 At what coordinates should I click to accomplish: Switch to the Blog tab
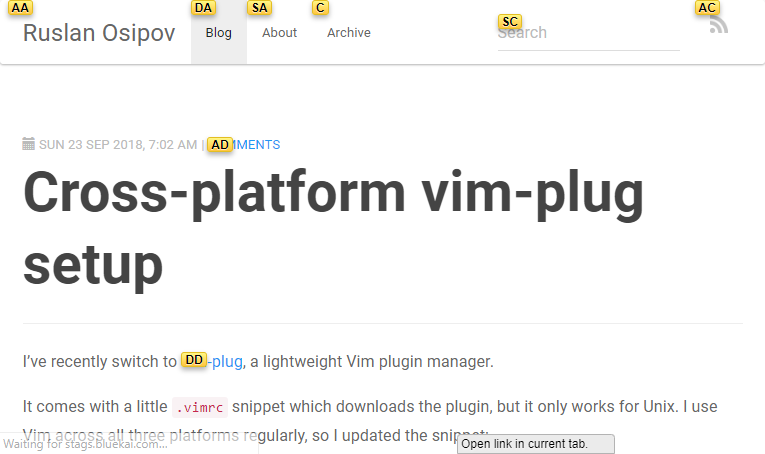tap(219, 32)
